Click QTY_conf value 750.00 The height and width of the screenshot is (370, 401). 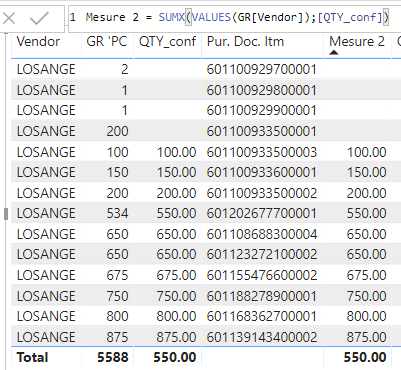click(176, 296)
